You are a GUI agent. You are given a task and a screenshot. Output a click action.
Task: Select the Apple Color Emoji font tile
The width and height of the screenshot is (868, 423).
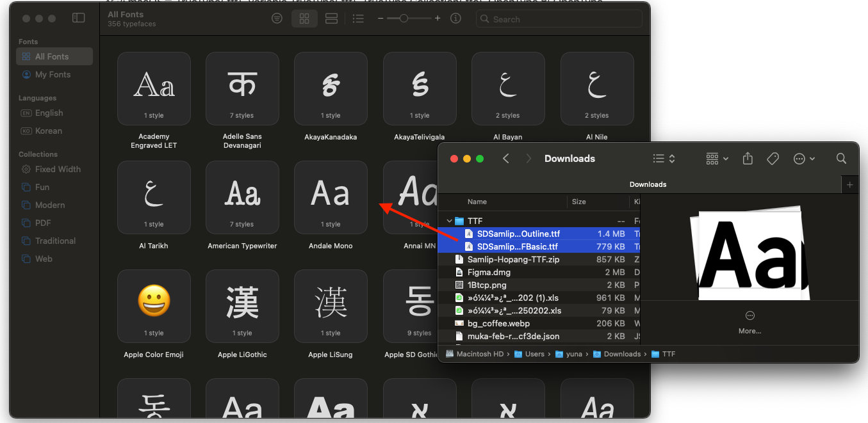click(154, 306)
